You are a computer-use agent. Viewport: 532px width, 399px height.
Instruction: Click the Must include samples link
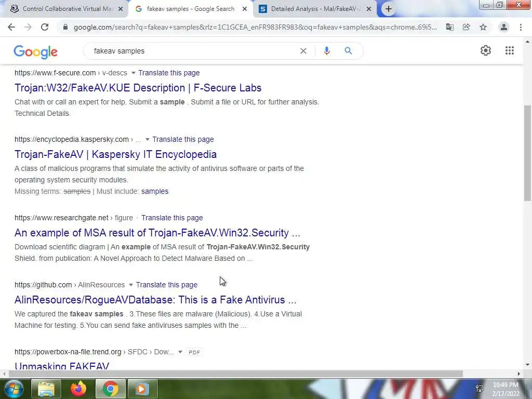pos(155,191)
